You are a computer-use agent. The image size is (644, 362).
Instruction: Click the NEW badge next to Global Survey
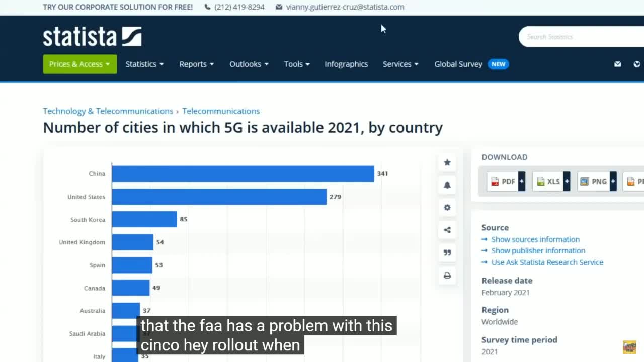tap(498, 64)
